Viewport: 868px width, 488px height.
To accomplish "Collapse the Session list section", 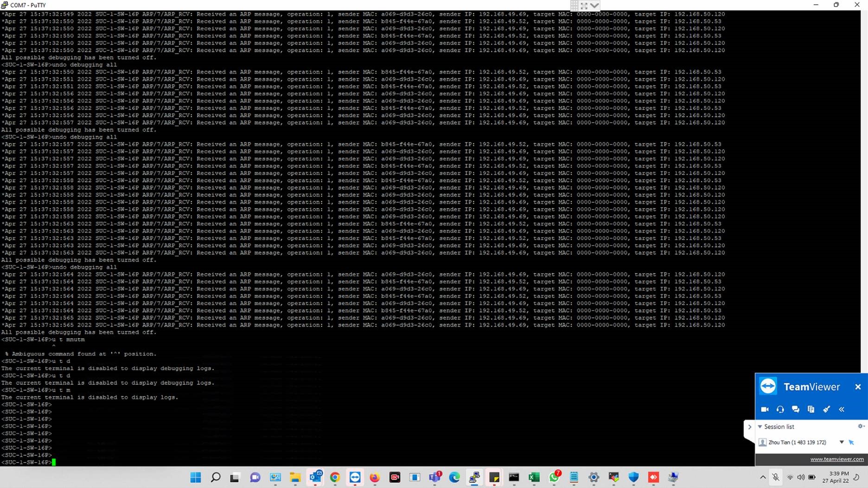I will (760, 426).
